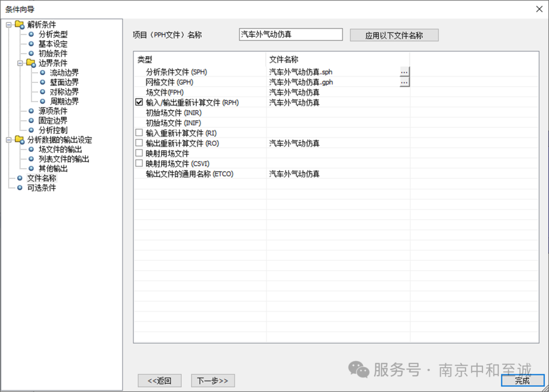Tick the 映射用场文件 (CSVI) checkbox
549x392 pixels.
[x=139, y=163]
